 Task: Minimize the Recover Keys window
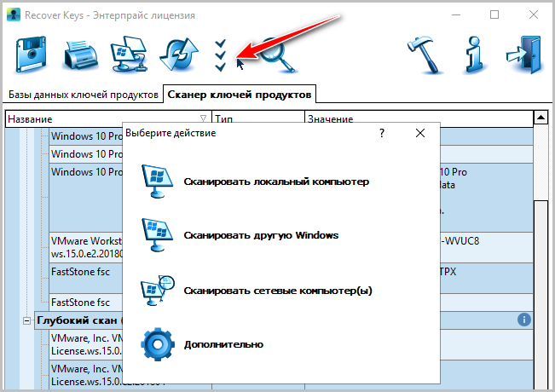[456, 14]
